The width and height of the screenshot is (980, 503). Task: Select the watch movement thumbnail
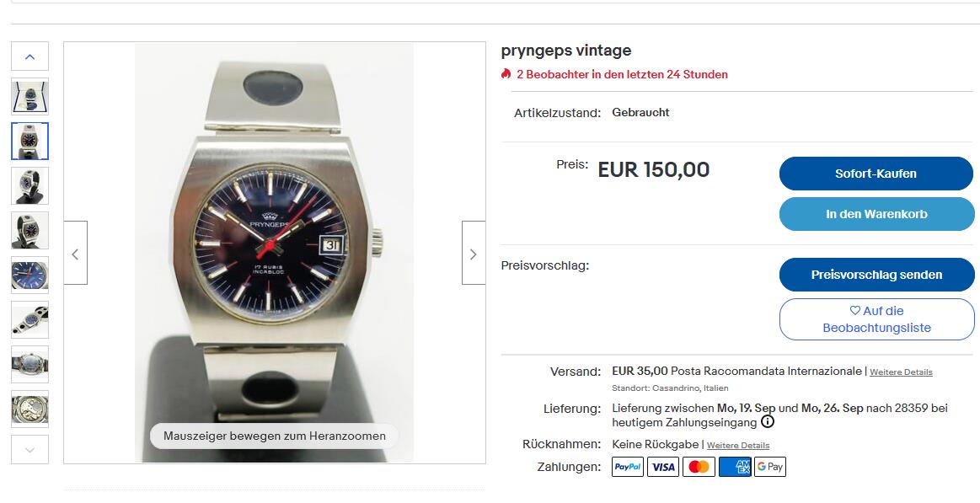click(30, 409)
